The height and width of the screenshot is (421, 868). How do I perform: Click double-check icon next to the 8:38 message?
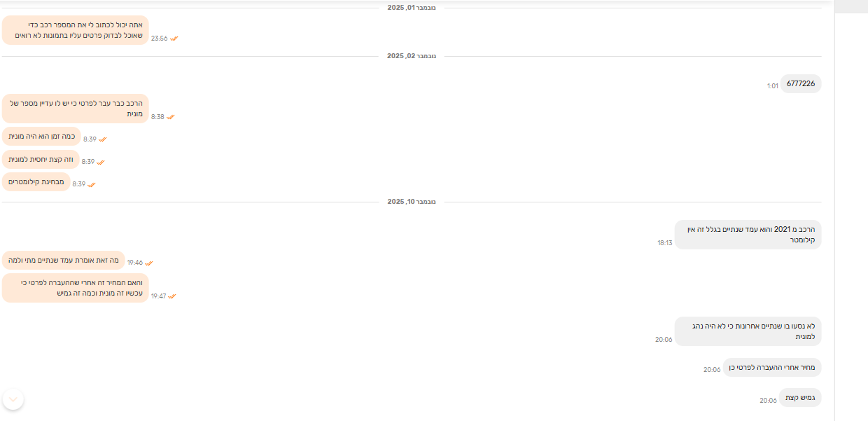tap(171, 117)
